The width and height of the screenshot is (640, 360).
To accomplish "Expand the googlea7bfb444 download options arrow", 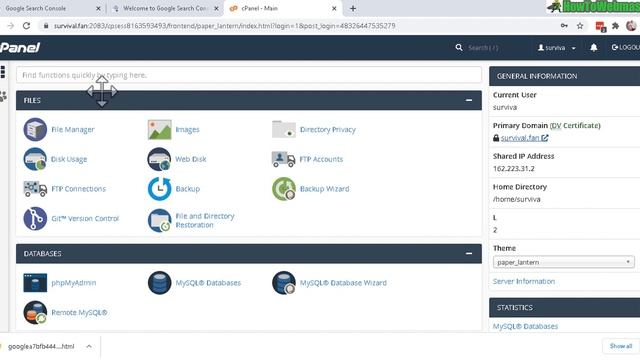I will [89, 346].
